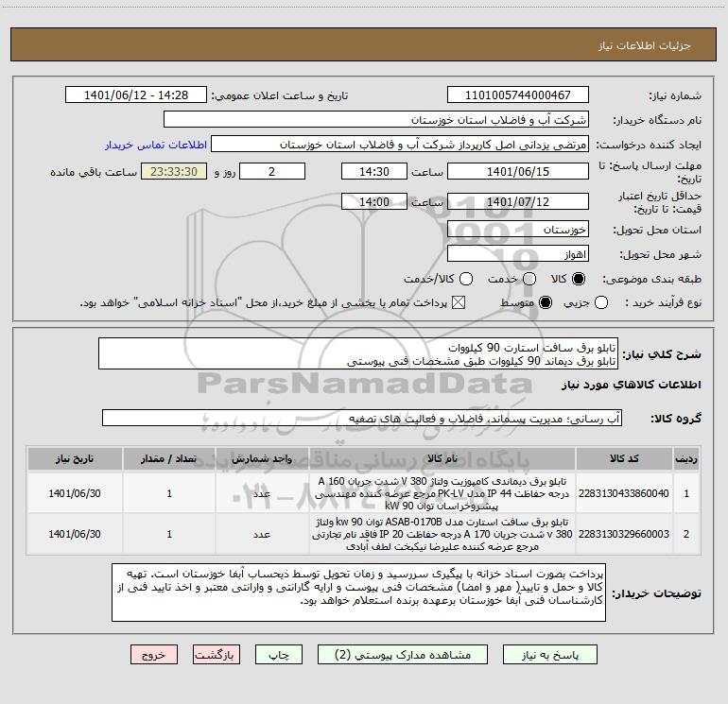Select the کالا/خدمت radio button
The height and width of the screenshot is (704, 728).
click(466, 279)
